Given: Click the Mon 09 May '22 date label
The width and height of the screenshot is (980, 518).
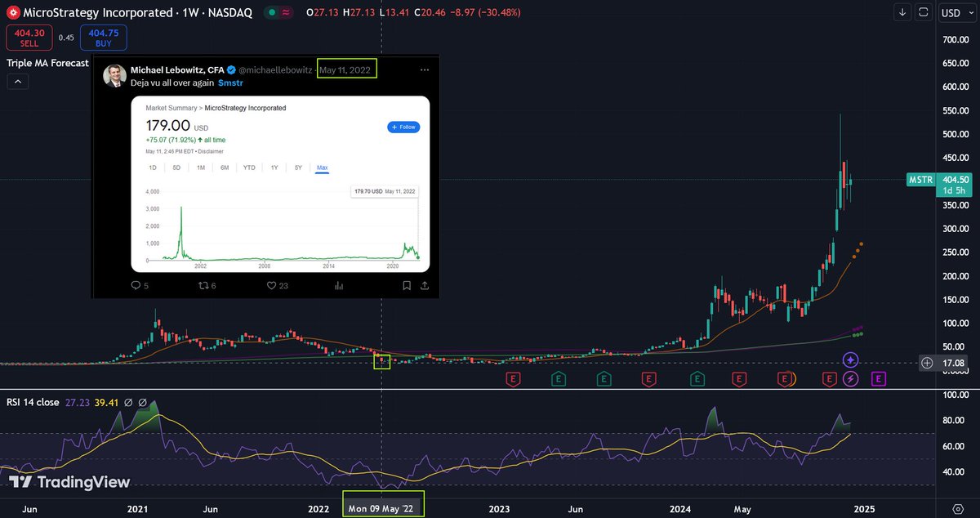Looking at the screenshot, I should [382, 507].
